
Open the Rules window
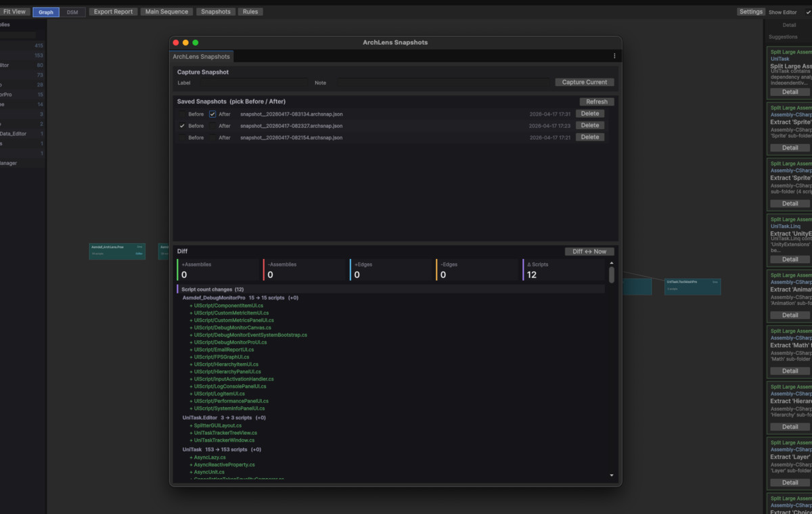tap(250, 11)
